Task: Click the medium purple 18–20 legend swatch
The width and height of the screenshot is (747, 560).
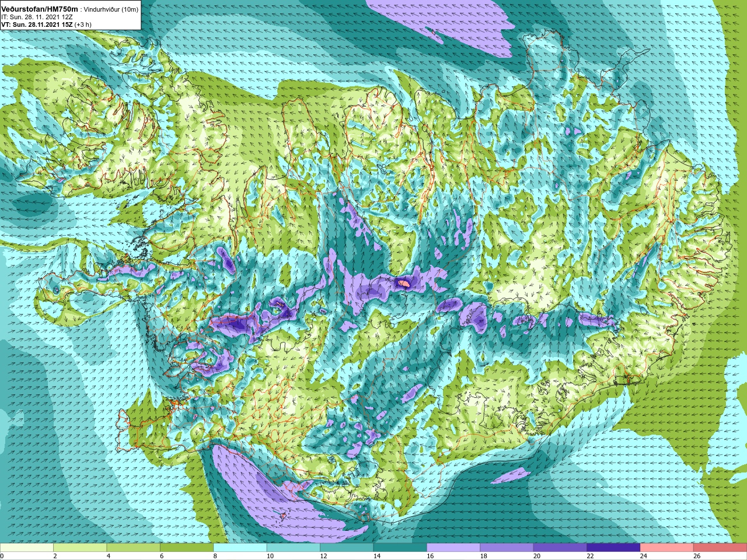Action: (x=507, y=548)
